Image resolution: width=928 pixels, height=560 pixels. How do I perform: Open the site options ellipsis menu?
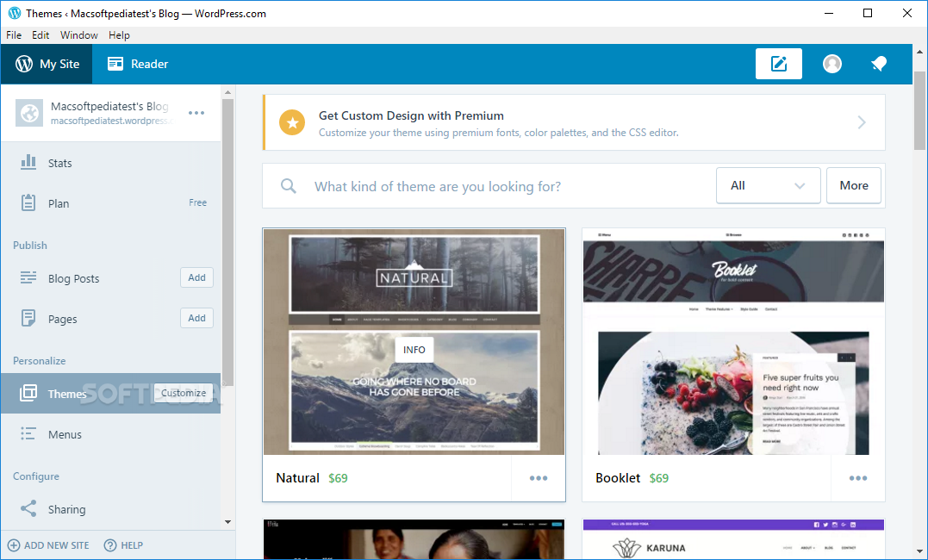pos(196,113)
